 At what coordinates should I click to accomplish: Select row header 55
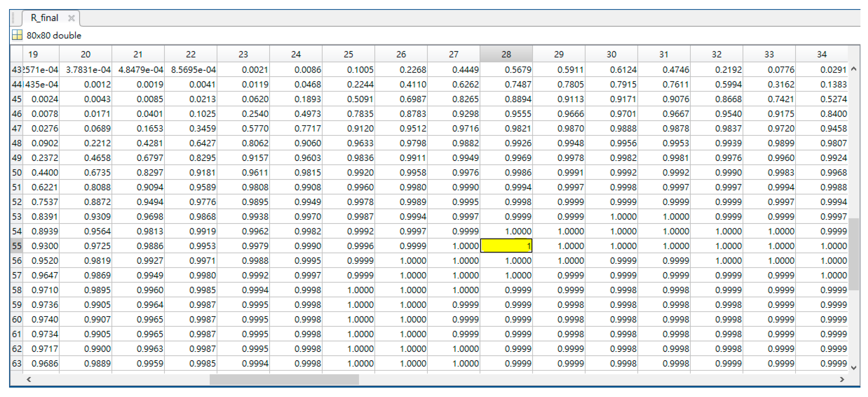click(17, 246)
